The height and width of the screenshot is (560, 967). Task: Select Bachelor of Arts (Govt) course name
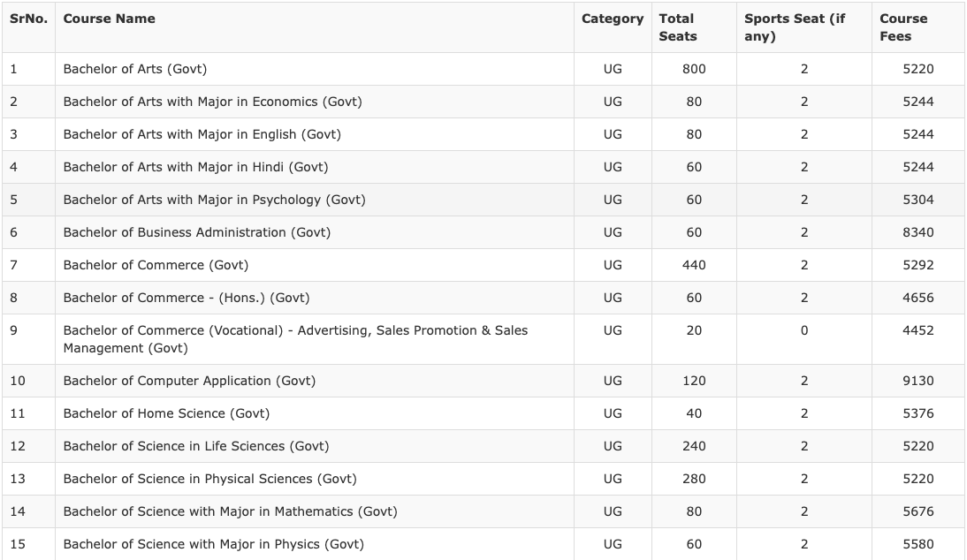pos(134,69)
